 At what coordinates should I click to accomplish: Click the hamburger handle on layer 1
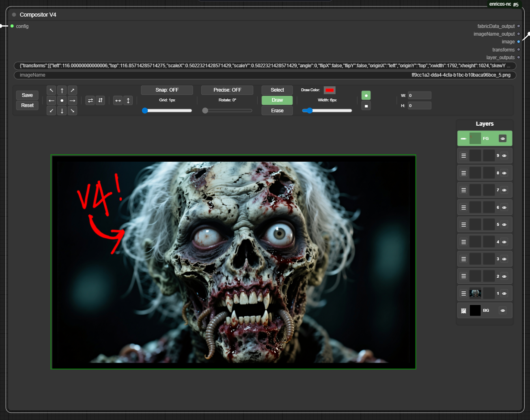(463, 294)
